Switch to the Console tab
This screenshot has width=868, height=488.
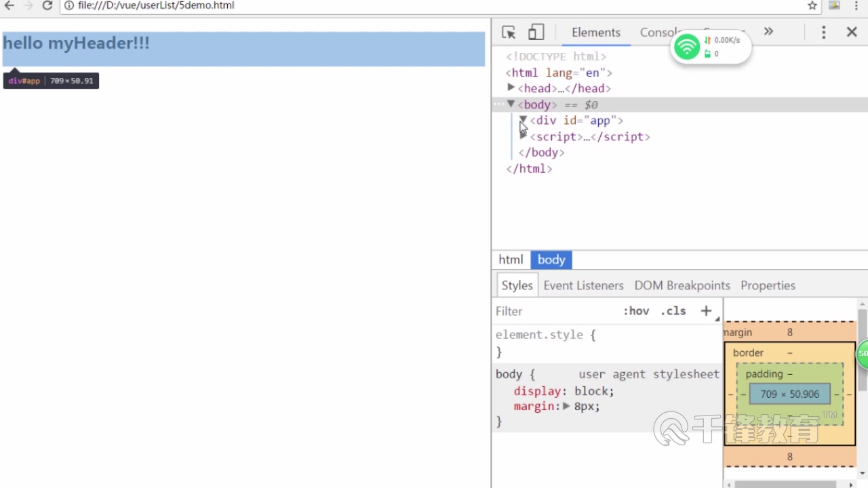click(659, 33)
